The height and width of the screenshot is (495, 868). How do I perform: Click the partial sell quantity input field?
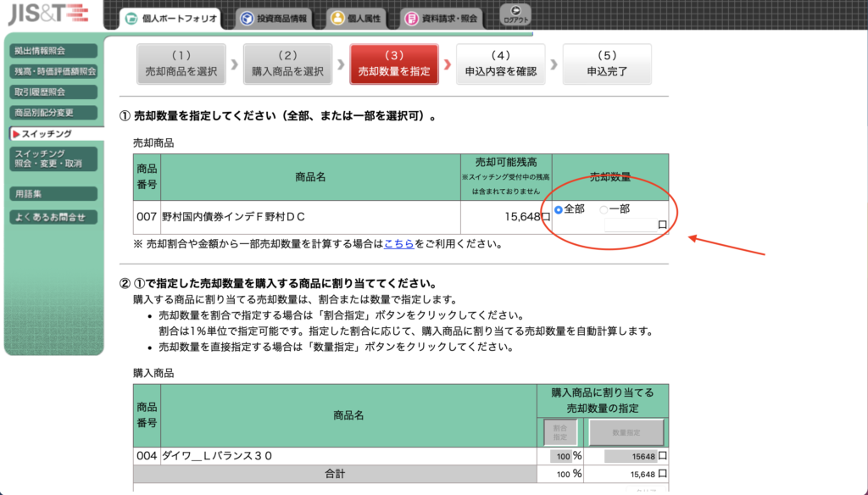(x=630, y=225)
